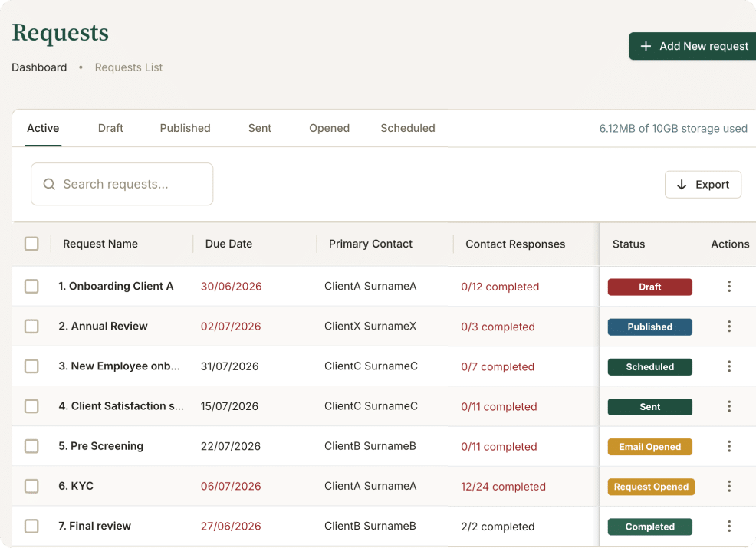Image resolution: width=756 pixels, height=548 pixels.
Task: Click the Status column header
Action: [629, 244]
